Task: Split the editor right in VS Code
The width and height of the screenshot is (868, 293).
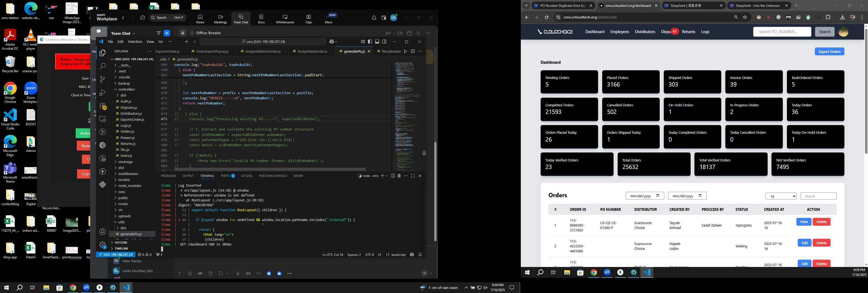Action: (x=413, y=51)
